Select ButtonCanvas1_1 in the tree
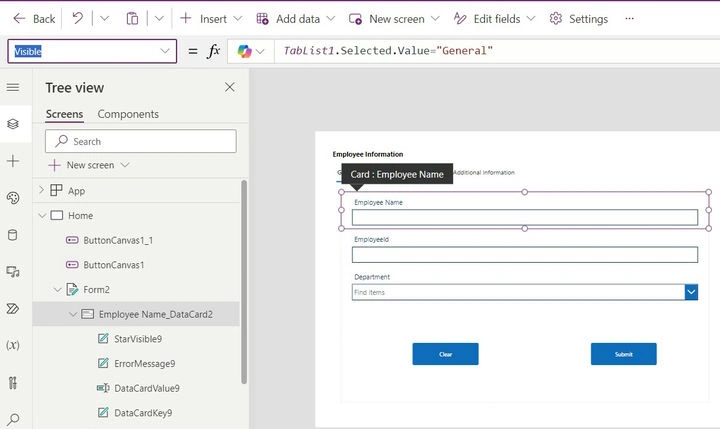Image resolution: width=720 pixels, height=429 pixels. (118, 240)
